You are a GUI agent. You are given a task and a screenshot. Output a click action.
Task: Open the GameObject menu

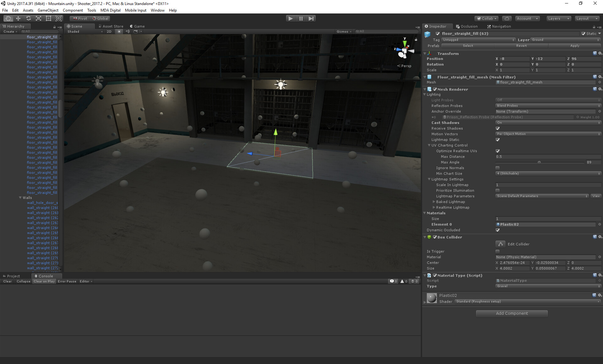click(48, 10)
